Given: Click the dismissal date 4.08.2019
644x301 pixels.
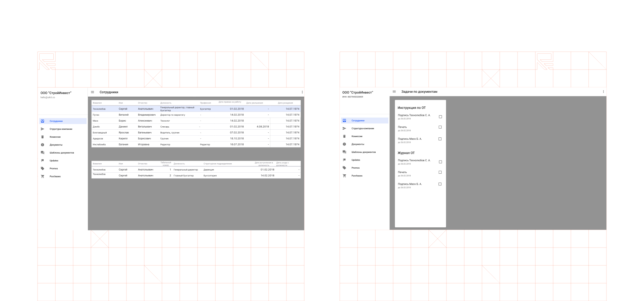Looking at the screenshot, I should coord(263,127).
